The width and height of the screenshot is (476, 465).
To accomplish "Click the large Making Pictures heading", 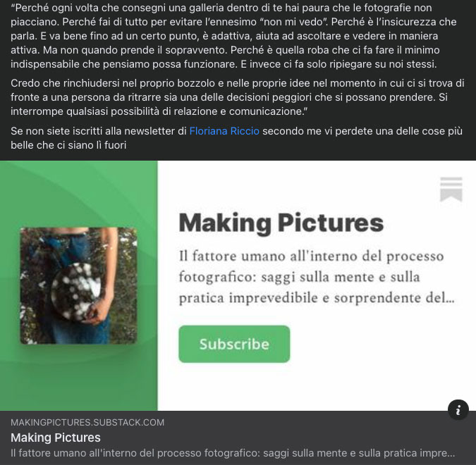I will [x=281, y=223].
